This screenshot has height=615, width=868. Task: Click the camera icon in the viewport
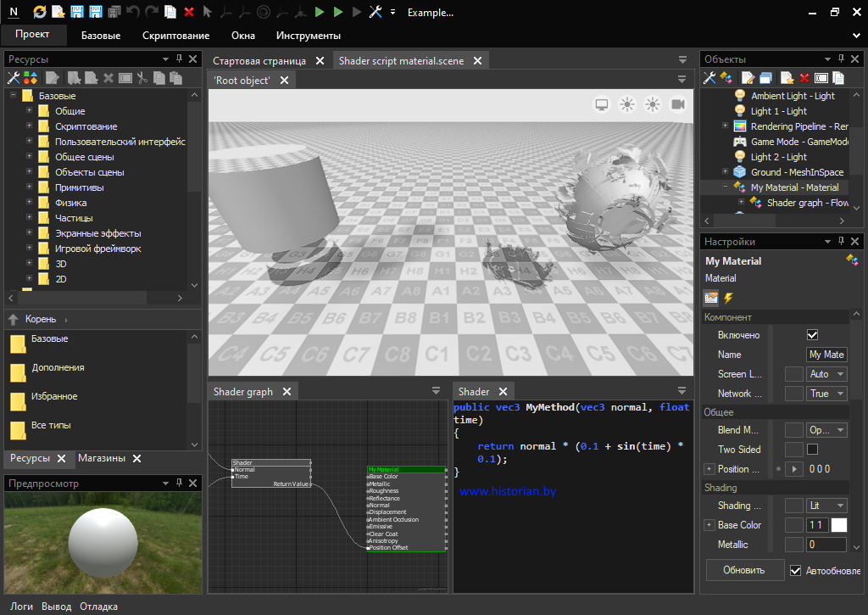click(x=678, y=104)
